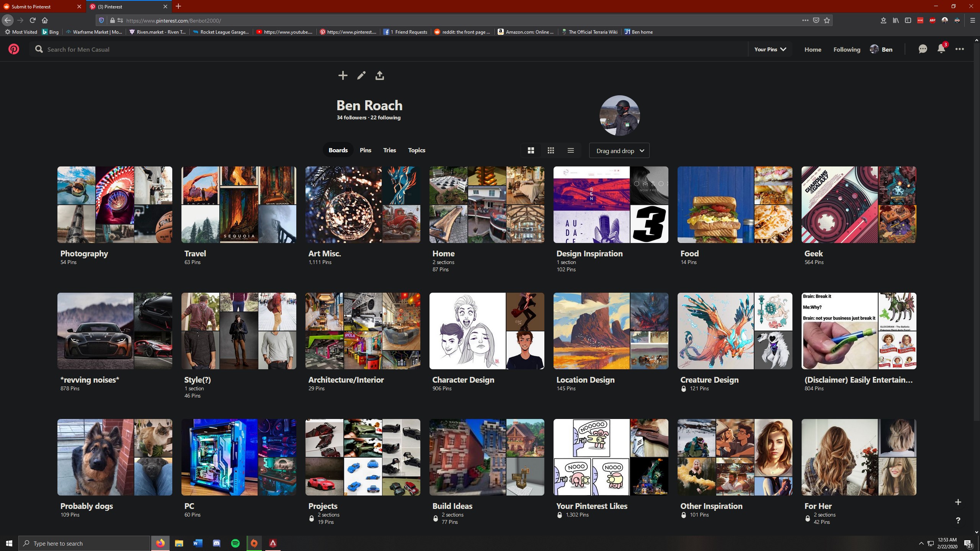Open the notifications bell icon
The width and height of the screenshot is (980, 551).
pos(941,49)
